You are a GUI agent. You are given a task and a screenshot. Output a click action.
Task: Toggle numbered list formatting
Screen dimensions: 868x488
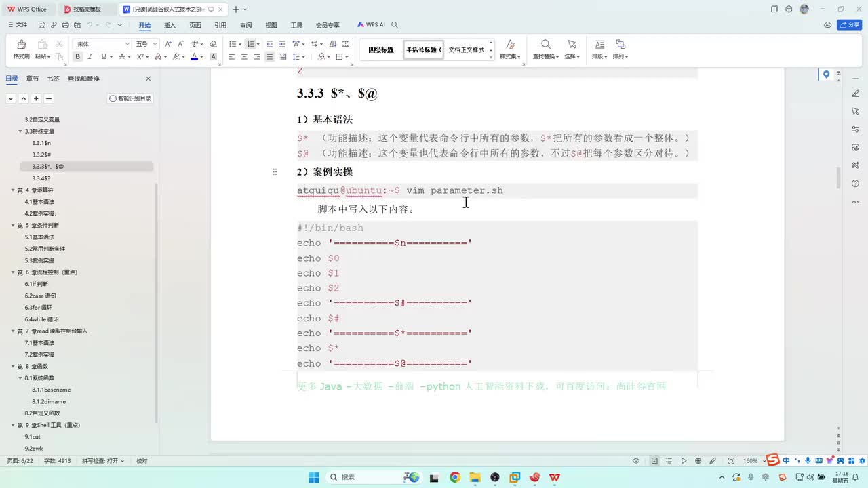click(x=250, y=43)
